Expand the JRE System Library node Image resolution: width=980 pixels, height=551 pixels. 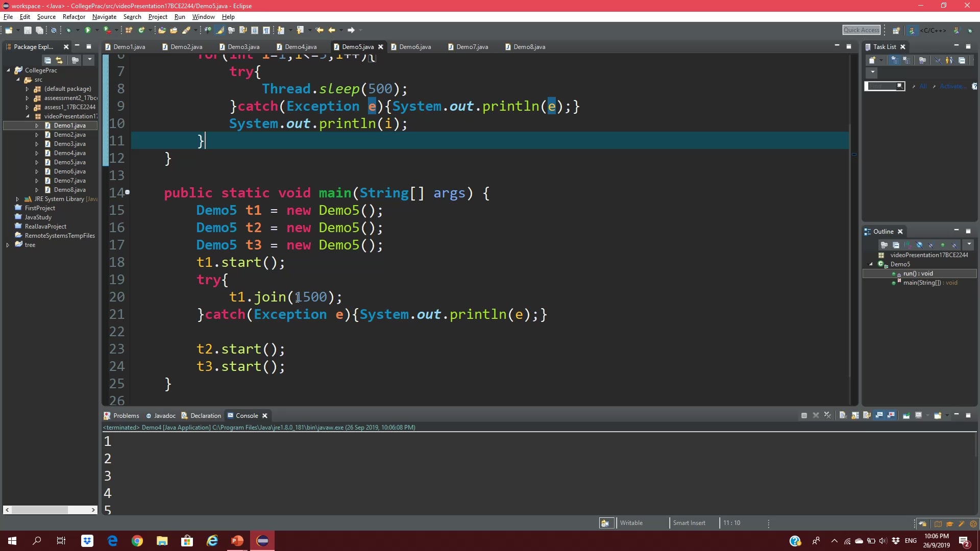17,199
